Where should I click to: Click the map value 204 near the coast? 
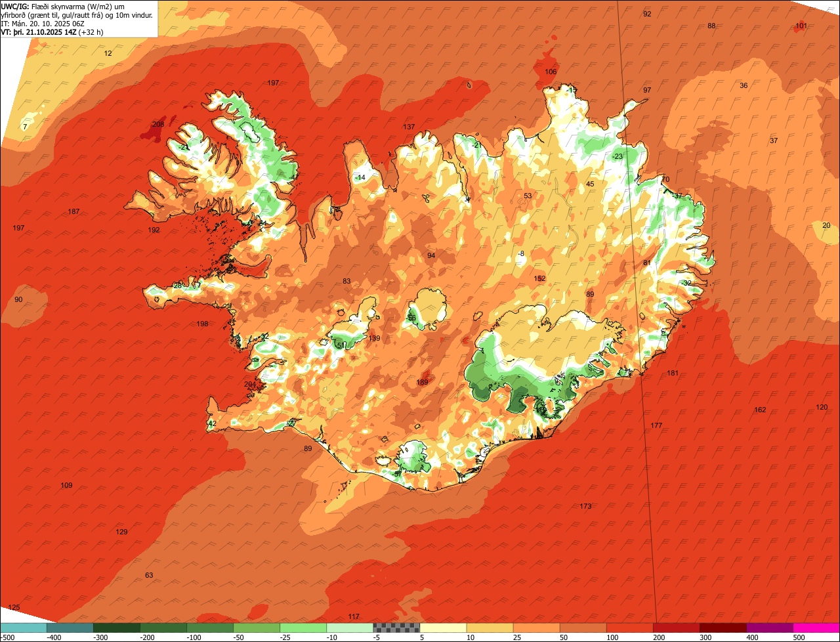[250, 384]
